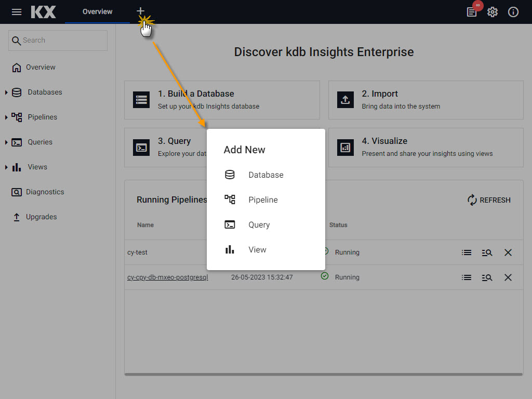Open diagnostics search icon for cy-test
Image resolution: width=532 pixels, height=399 pixels.
pos(487,252)
